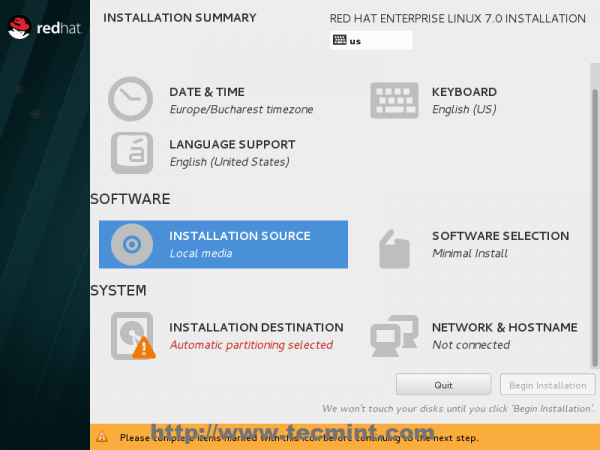
Task: Open the KEYBOARD English (US) entry
Action: tap(464, 100)
